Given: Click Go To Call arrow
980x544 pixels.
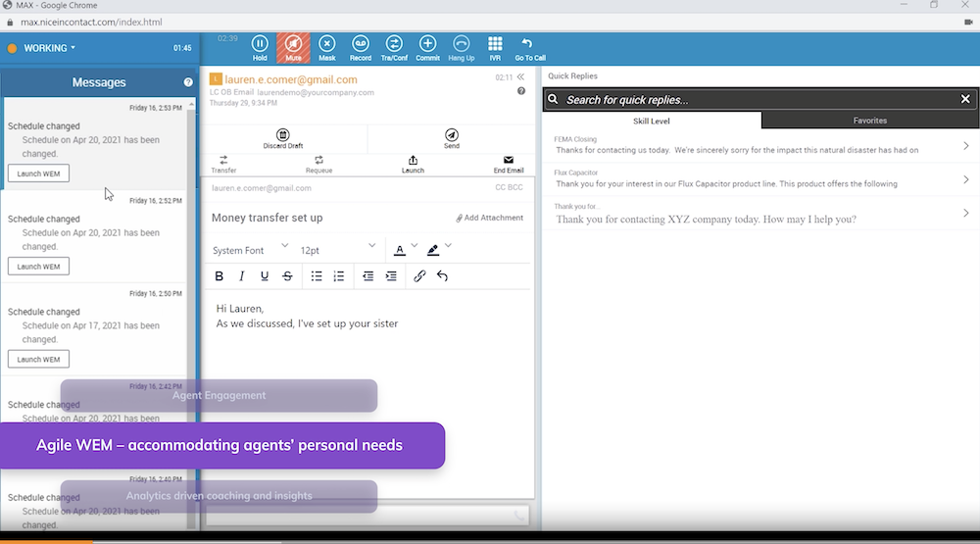Looking at the screenshot, I should click(530, 48).
